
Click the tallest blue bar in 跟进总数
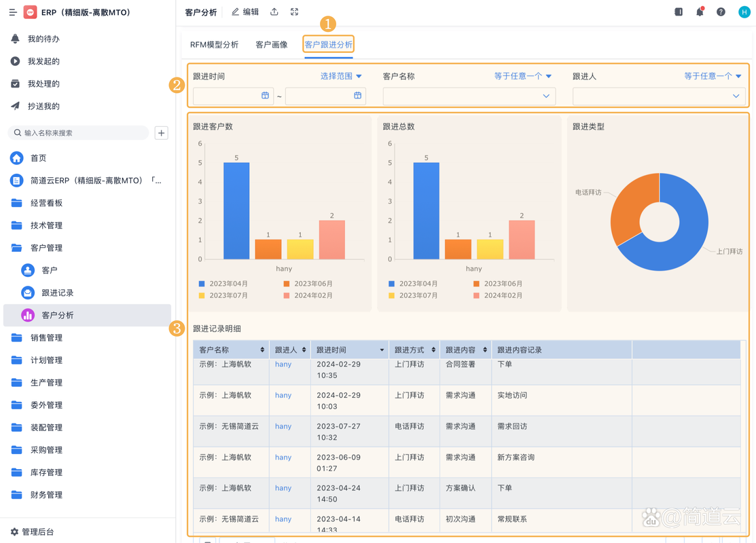[426, 211]
